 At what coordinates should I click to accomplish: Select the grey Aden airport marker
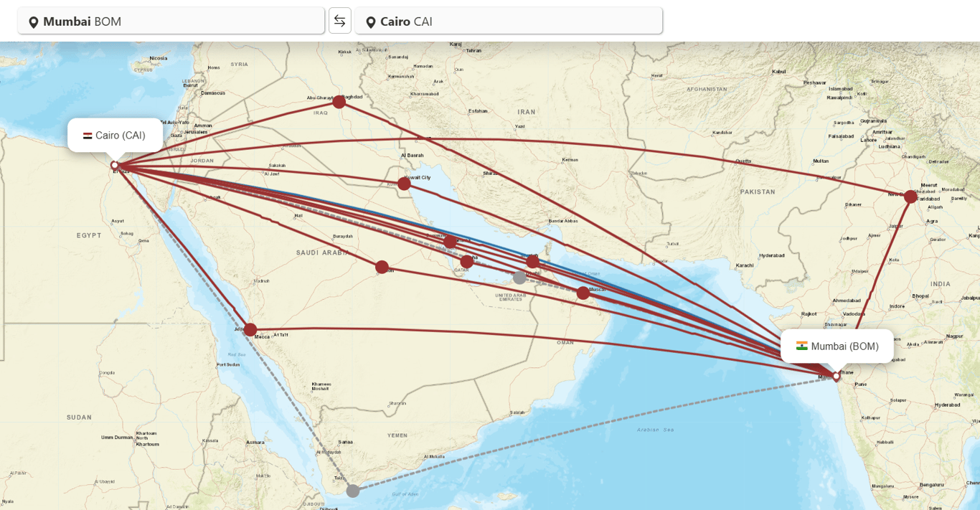click(353, 491)
